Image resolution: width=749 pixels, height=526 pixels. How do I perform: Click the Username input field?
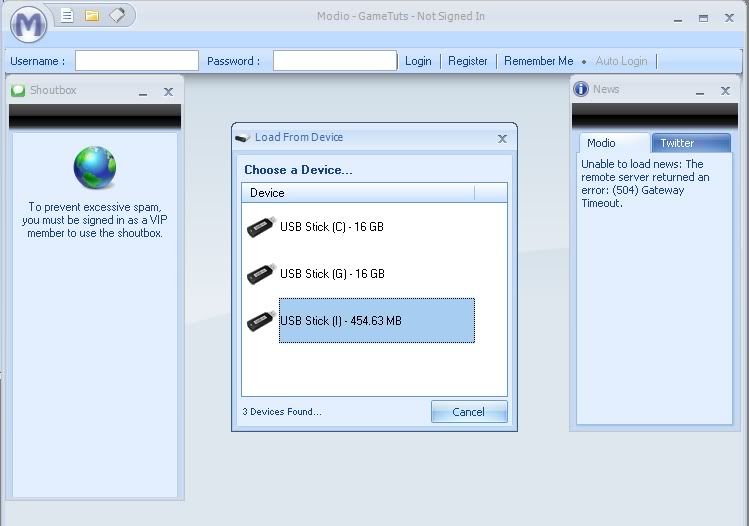point(137,61)
